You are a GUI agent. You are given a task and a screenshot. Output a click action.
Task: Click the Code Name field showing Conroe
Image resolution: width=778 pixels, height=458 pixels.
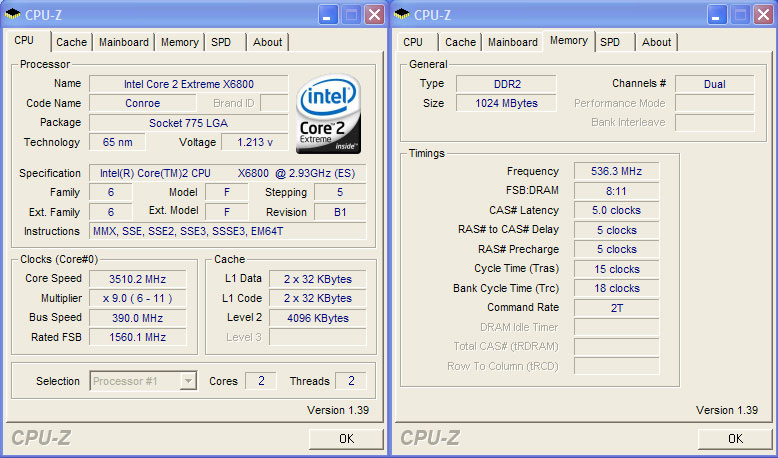(142, 103)
